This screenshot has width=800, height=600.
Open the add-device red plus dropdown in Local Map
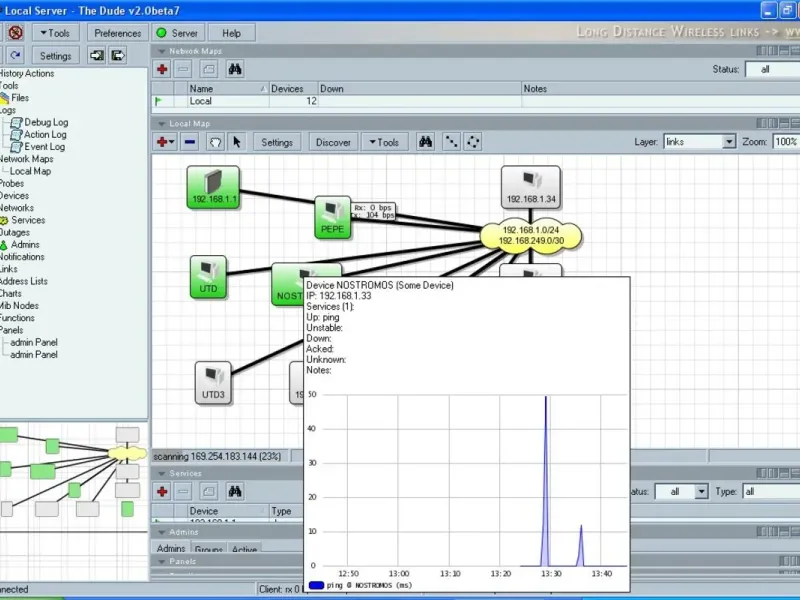(x=166, y=142)
